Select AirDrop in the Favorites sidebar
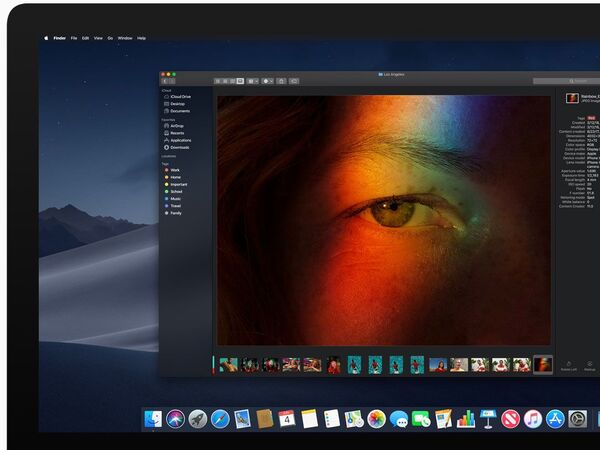The width and height of the screenshot is (600, 450). point(178,125)
